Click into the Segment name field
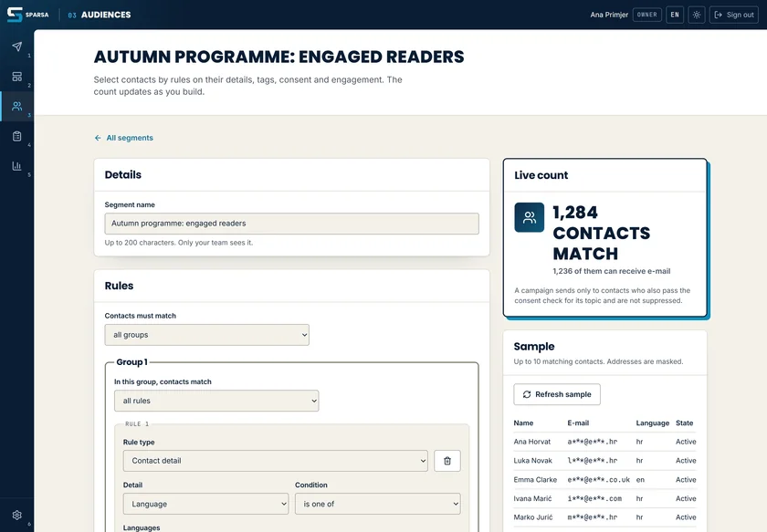This screenshot has width=767, height=532. (x=291, y=224)
